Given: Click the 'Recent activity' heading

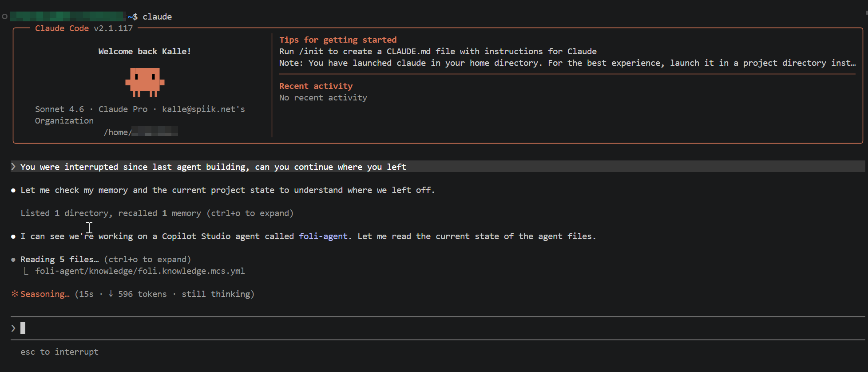Looking at the screenshot, I should tap(316, 86).
